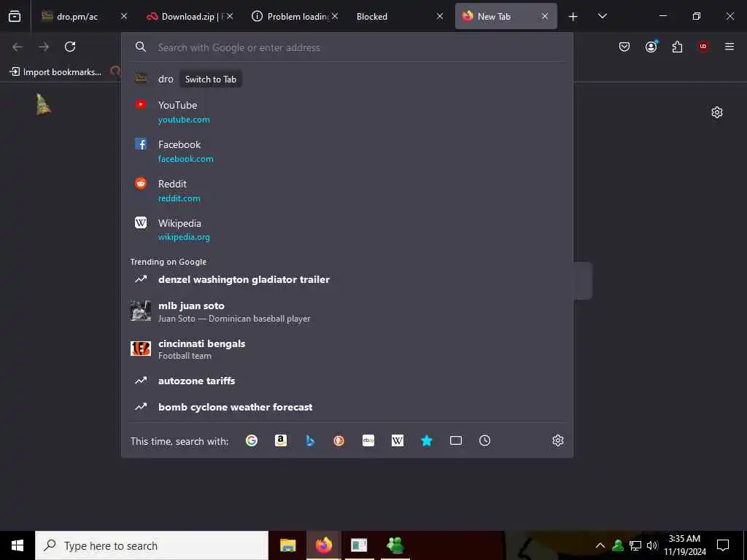The width and height of the screenshot is (747, 560).
Task: Open a new tab with plus button
Action: 573,17
